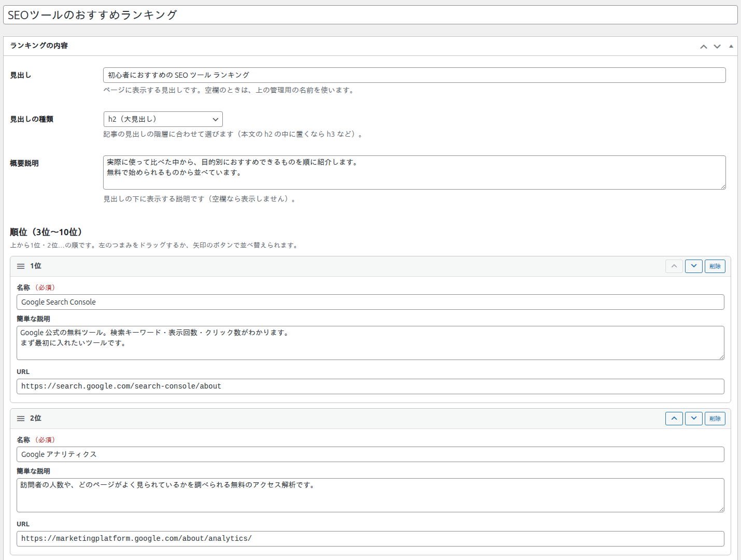Delete the 2位 item
741x560 pixels.
(715, 419)
